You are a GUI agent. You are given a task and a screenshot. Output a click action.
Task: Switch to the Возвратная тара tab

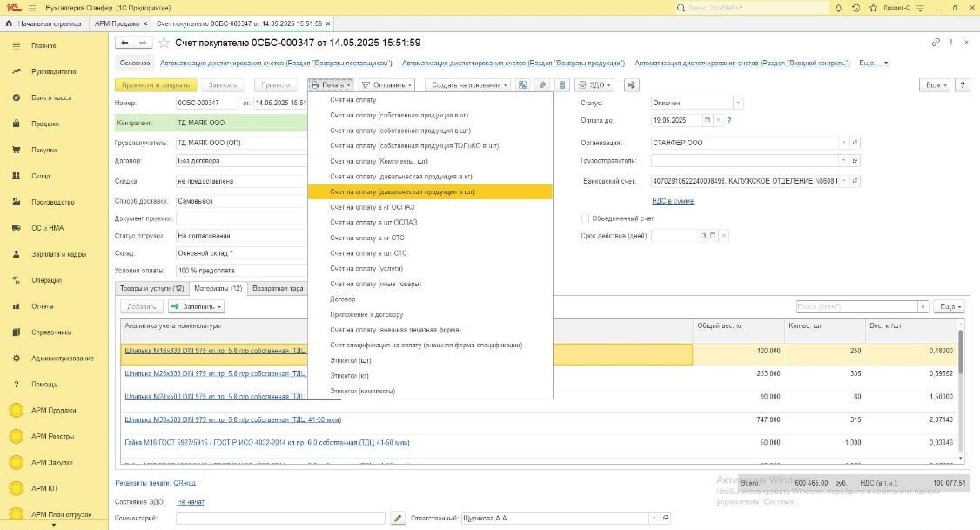click(x=278, y=288)
